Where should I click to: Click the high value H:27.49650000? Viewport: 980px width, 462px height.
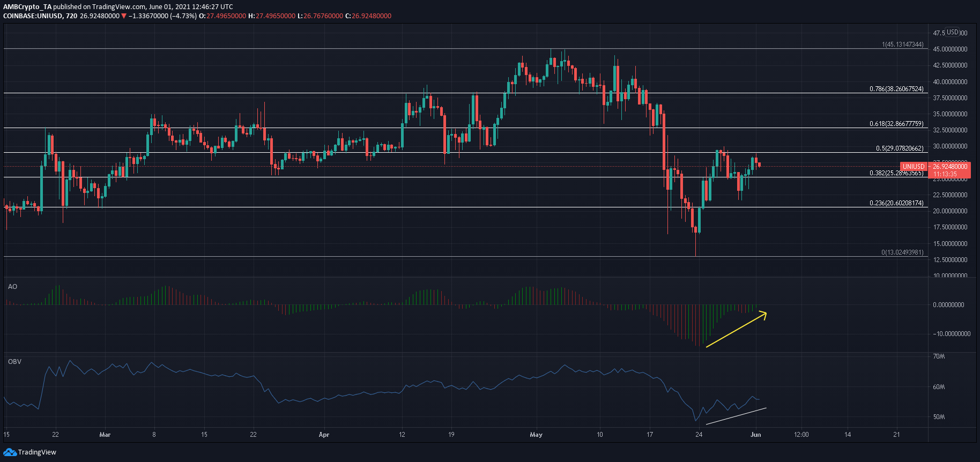[272, 16]
